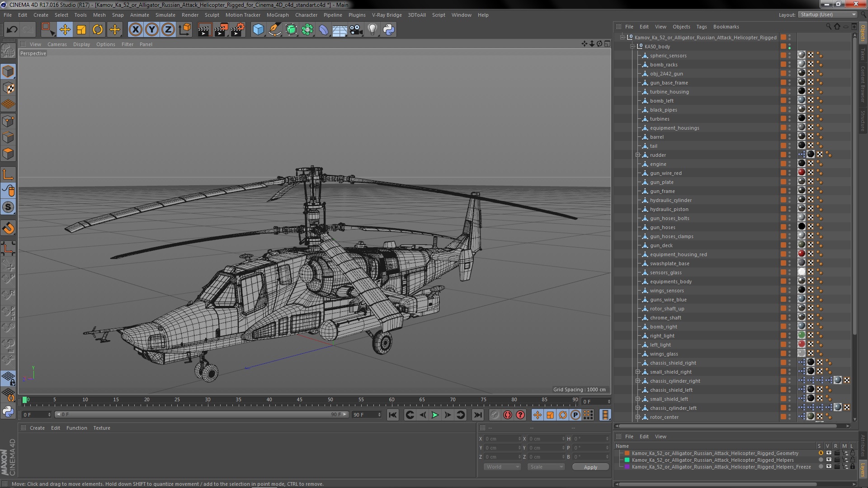Click the Make Editable icon in left palette
This screenshot has height=488, width=868.
[x=8, y=51]
